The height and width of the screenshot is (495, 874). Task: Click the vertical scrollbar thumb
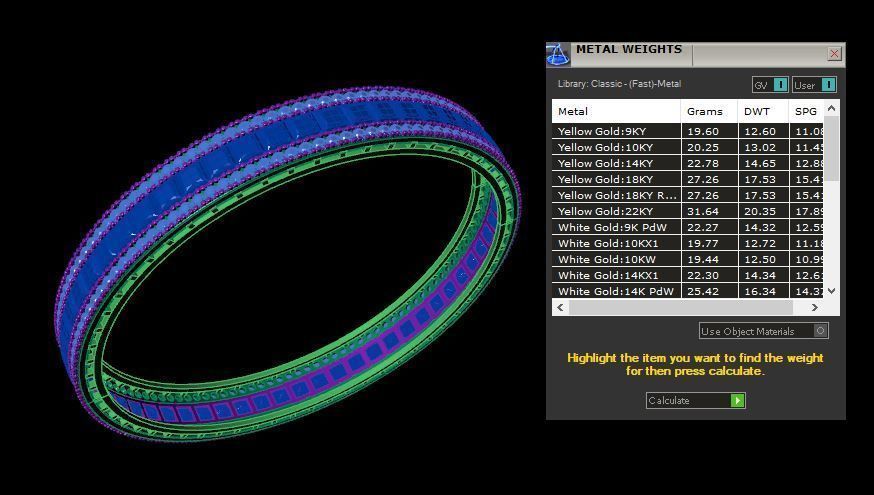coord(831,148)
